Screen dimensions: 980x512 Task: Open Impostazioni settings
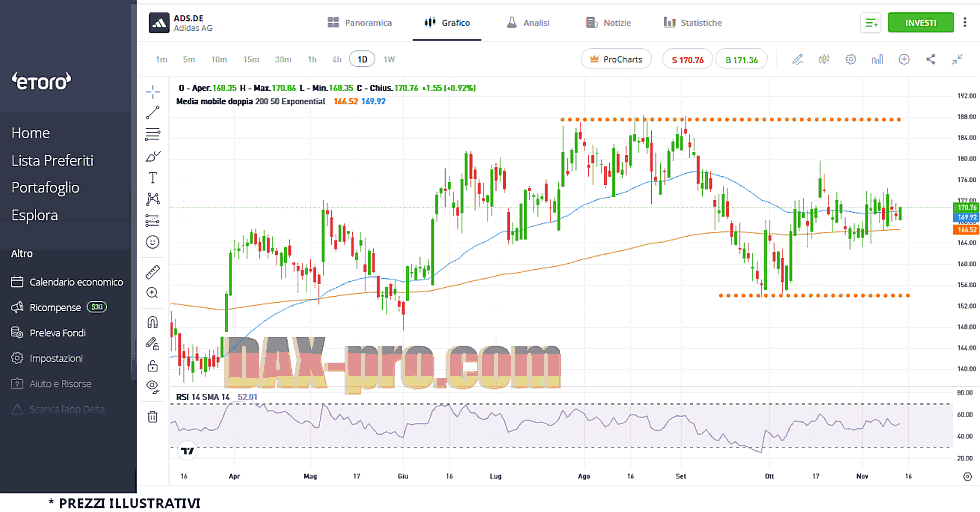click(46, 358)
